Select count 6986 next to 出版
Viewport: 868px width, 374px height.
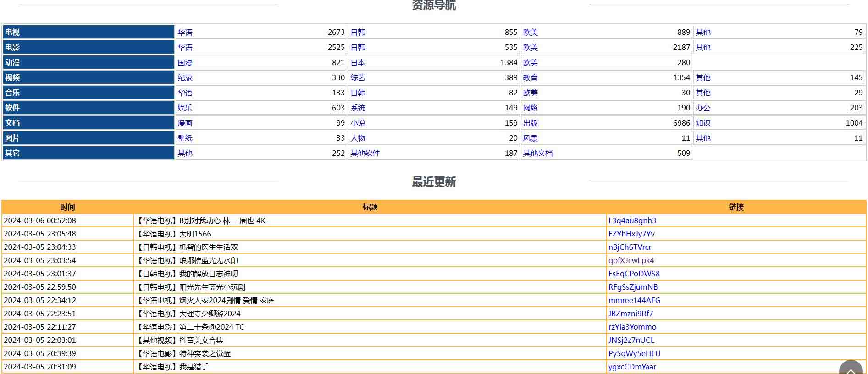[x=681, y=123]
